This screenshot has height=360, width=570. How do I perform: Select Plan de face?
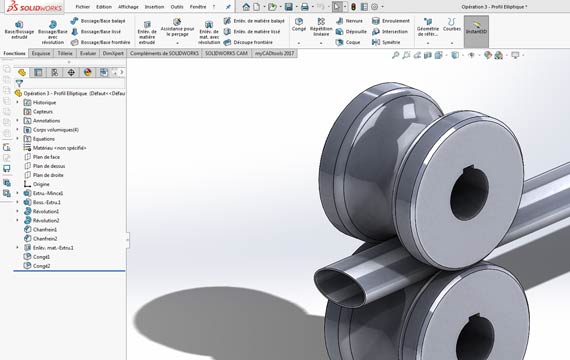42,157
